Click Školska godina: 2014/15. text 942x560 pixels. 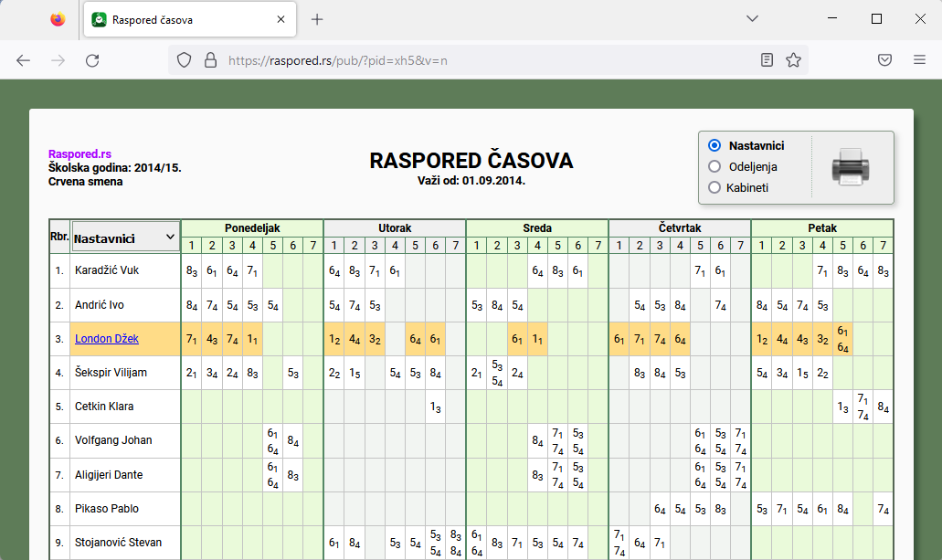(115, 168)
